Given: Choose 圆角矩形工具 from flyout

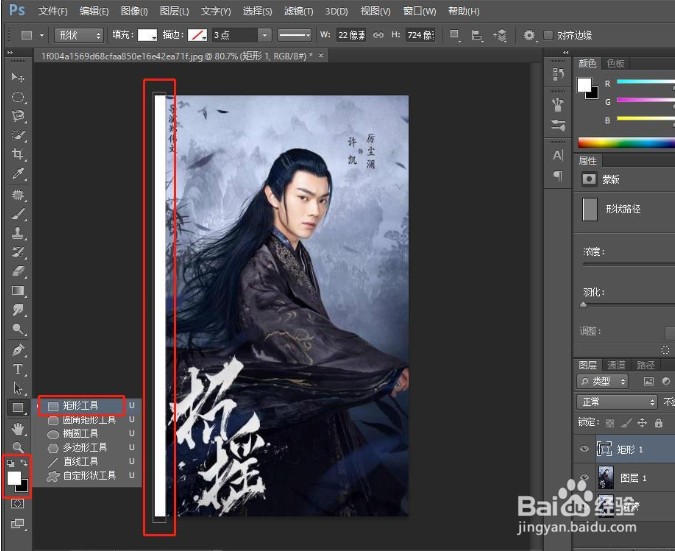Looking at the screenshot, I should 89,420.
